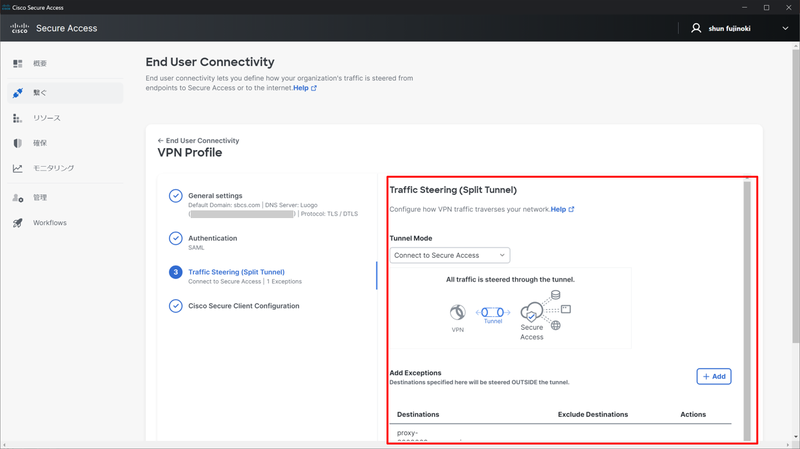Click the overview dashboard icon
The width and height of the screenshot is (800, 449).
pyautogui.click(x=18, y=63)
